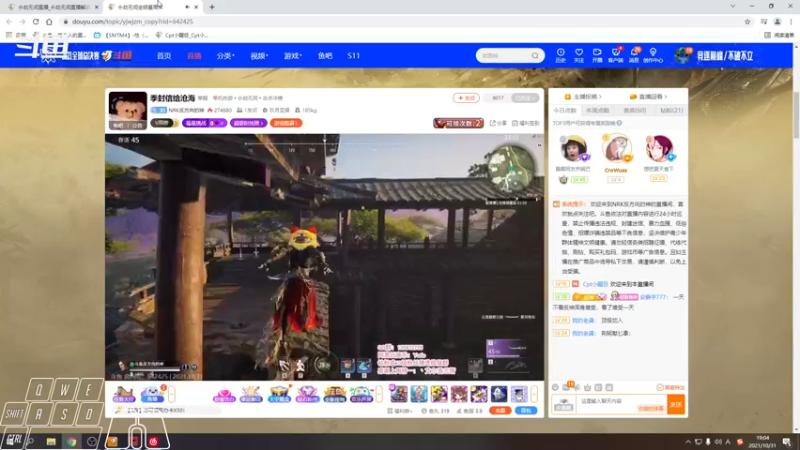Switch to the 钻粉(21) tab
The width and height of the screenshot is (800, 450).
click(x=672, y=110)
